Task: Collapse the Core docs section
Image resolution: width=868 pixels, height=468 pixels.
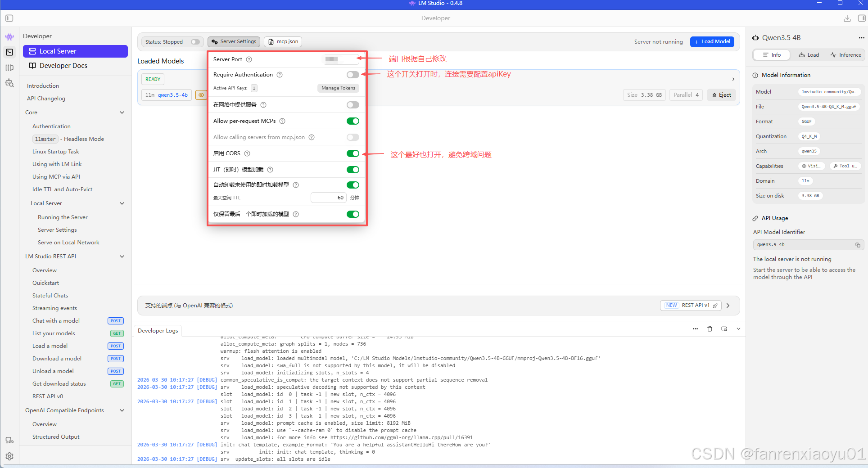Action: [122, 112]
